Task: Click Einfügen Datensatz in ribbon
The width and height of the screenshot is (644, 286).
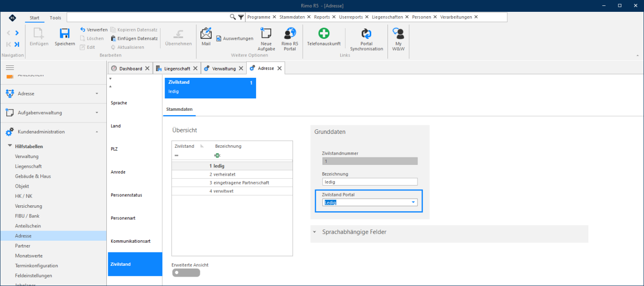Action: pos(134,38)
